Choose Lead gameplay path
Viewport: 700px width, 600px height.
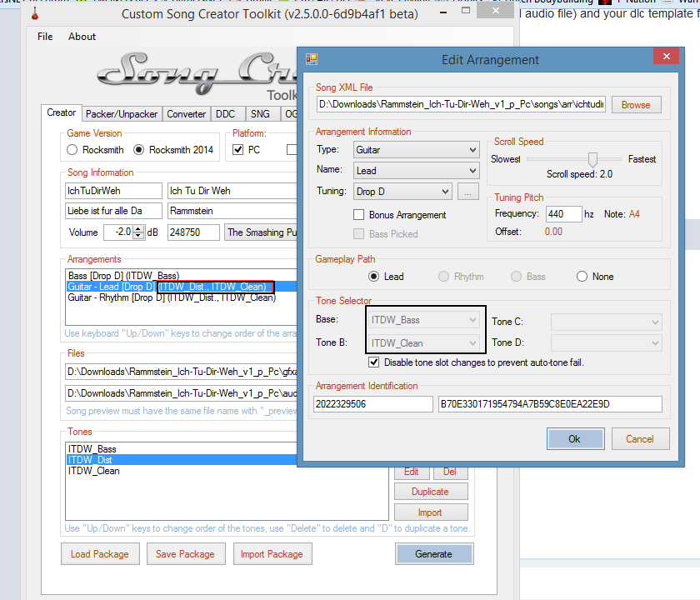coord(373,277)
